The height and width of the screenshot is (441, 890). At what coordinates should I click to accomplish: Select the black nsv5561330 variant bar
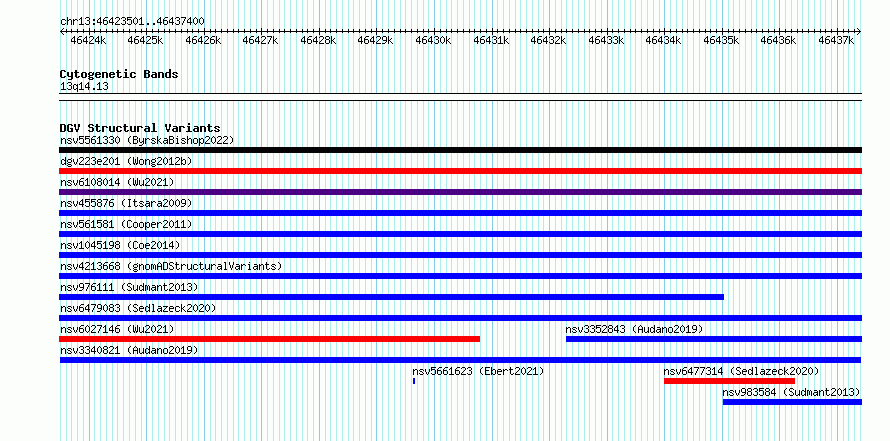[x=460, y=150]
